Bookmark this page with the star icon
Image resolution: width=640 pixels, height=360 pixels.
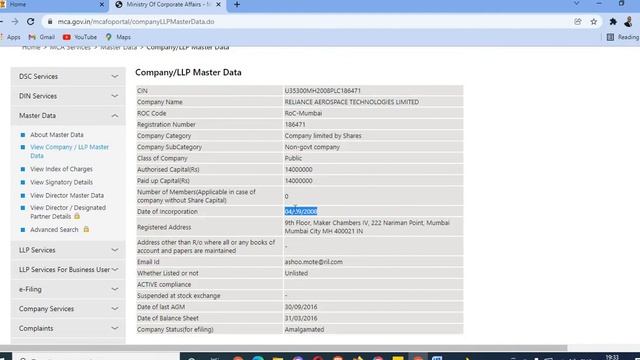(x=593, y=22)
